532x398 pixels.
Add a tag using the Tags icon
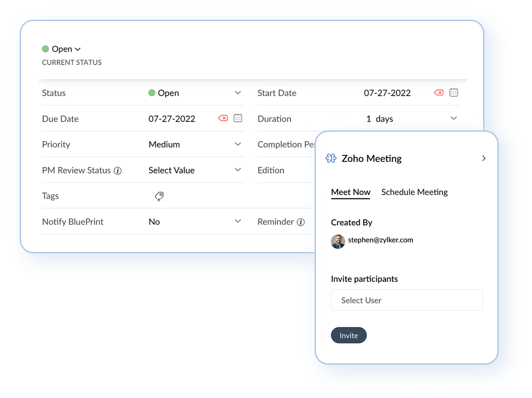pos(159,196)
